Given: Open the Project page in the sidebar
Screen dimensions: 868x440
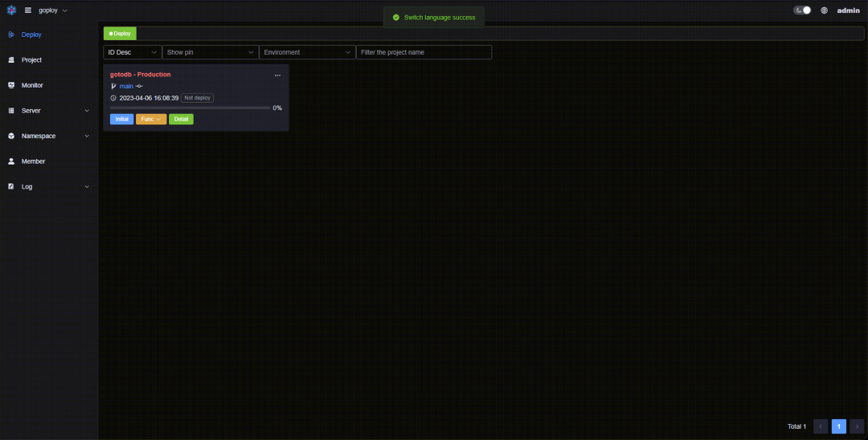Looking at the screenshot, I should 49,59.
